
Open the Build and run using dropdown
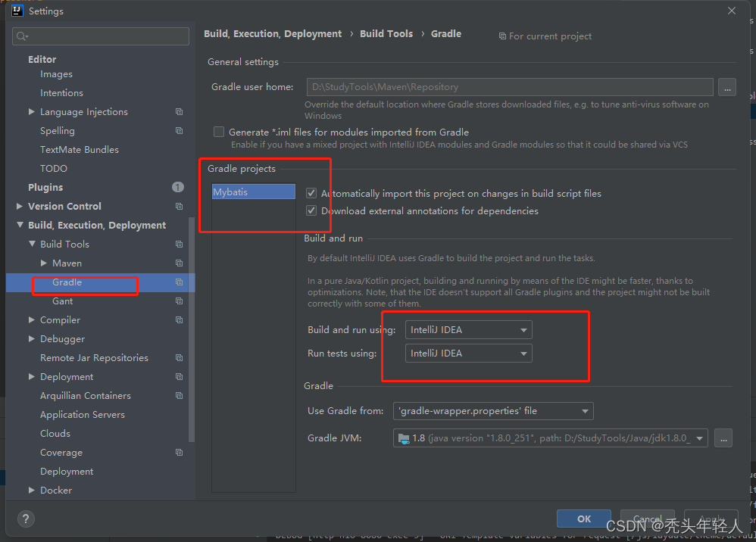(x=469, y=330)
